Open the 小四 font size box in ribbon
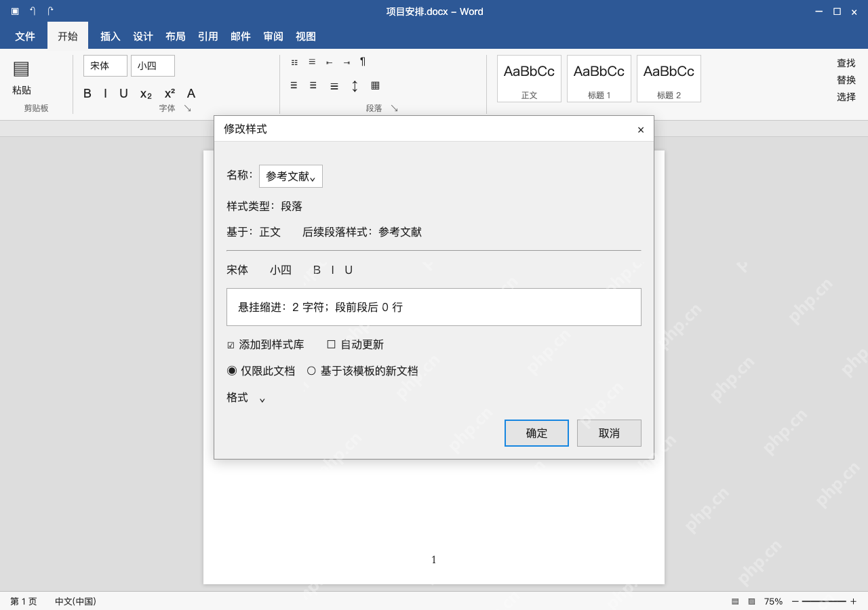Viewport: 868px width, 610px height. pos(153,66)
